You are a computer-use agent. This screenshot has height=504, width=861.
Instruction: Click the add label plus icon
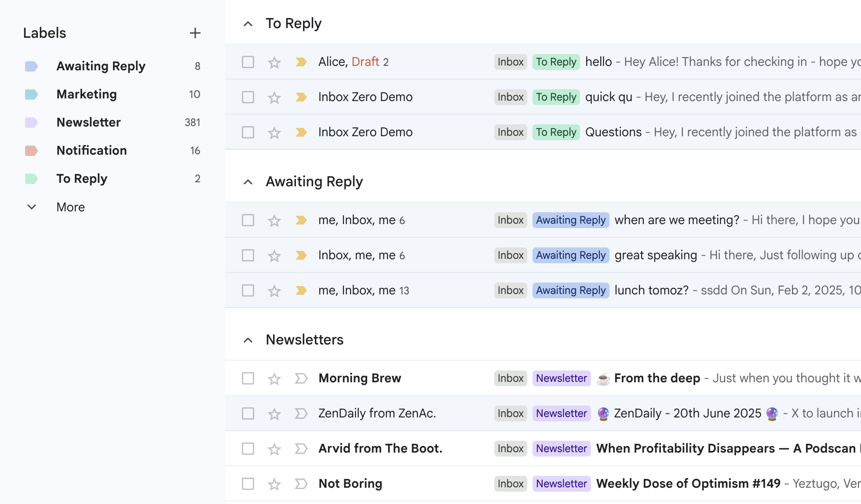(x=195, y=33)
